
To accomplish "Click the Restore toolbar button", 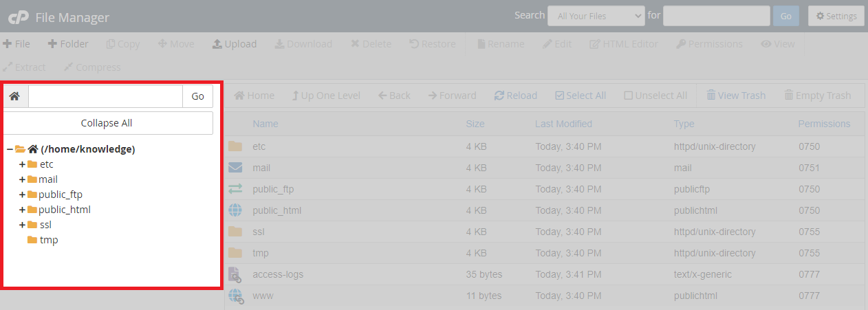I will click(433, 44).
